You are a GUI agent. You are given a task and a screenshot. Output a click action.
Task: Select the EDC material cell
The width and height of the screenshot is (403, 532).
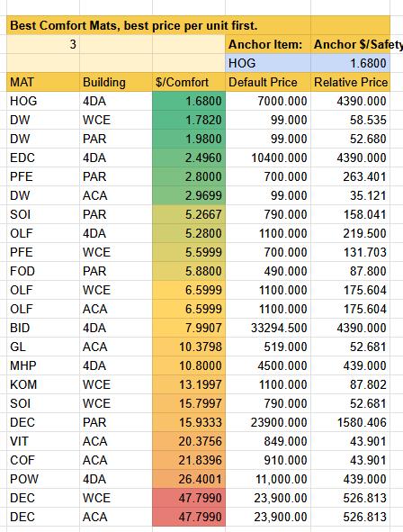point(43,158)
